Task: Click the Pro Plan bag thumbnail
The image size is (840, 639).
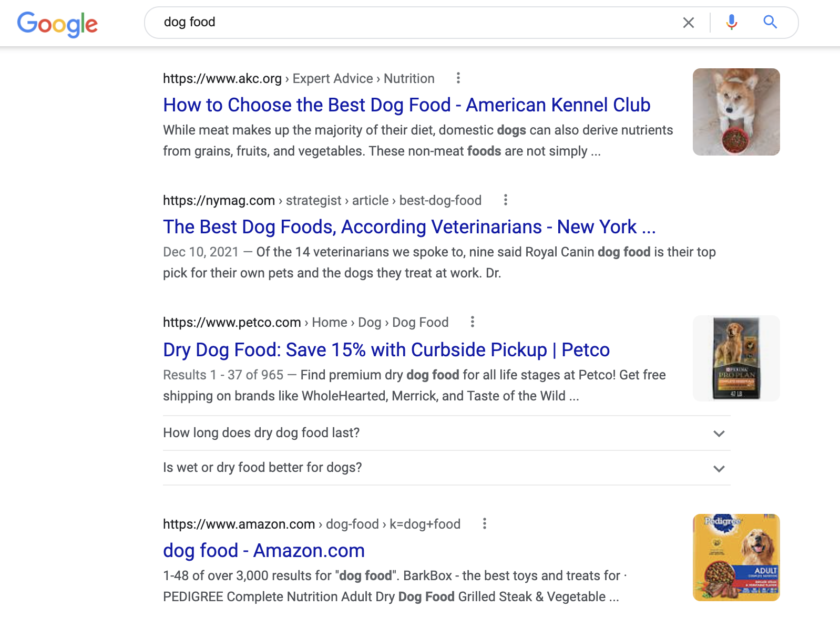Action: (736, 358)
